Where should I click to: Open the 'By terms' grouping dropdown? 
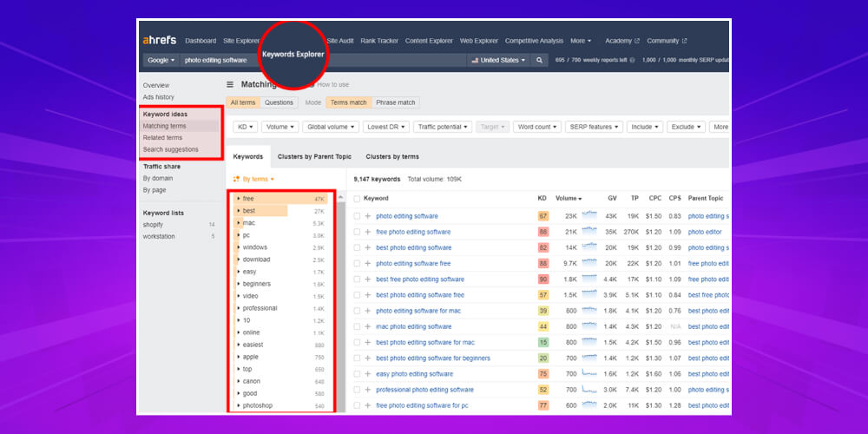click(254, 179)
